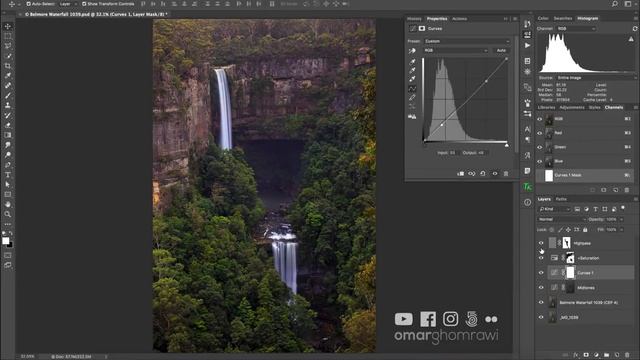Select the Curves 1 Mask channel
Image resolution: width=640 pixels, height=360 pixels.
[x=586, y=175]
